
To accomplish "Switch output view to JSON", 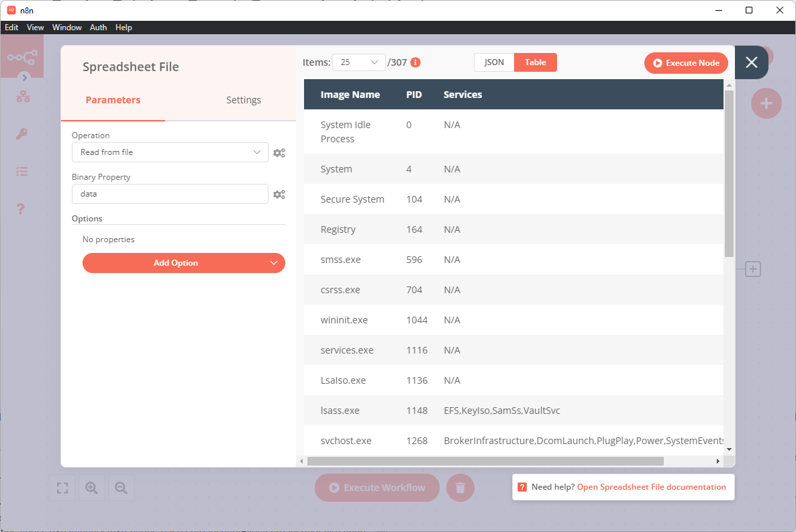I will pos(494,62).
